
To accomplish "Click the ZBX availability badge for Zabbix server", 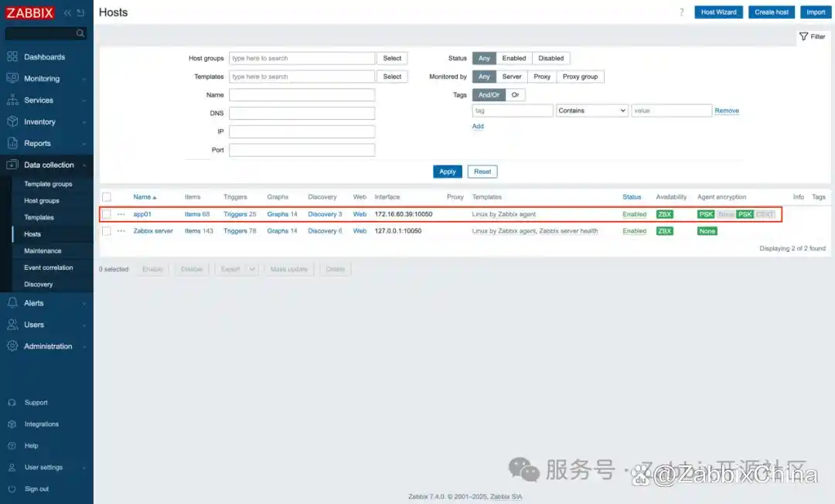I will (x=665, y=231).
